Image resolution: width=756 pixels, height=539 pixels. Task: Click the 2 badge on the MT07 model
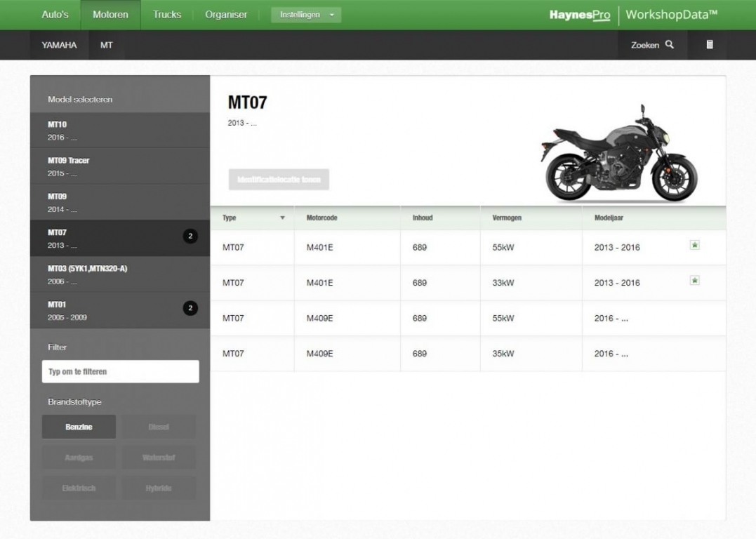[x=190, y=236]
